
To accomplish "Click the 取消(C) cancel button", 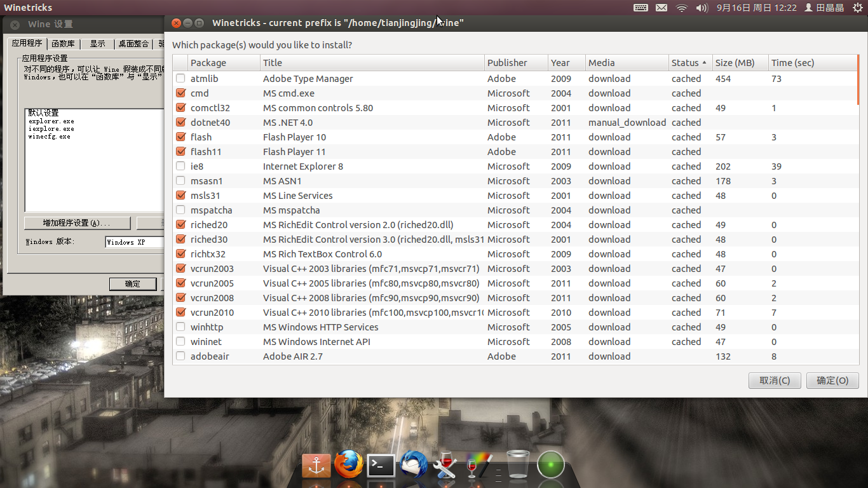I will click(x=775, y=381).
